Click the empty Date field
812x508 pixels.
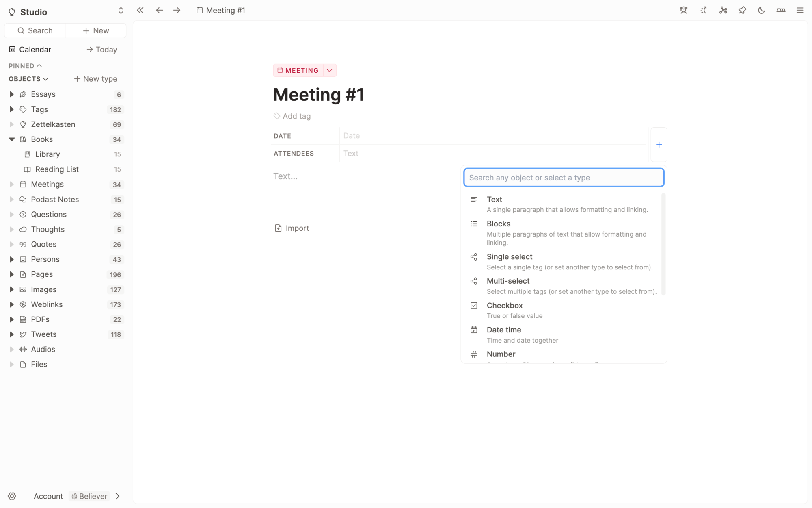click(406, 135)
